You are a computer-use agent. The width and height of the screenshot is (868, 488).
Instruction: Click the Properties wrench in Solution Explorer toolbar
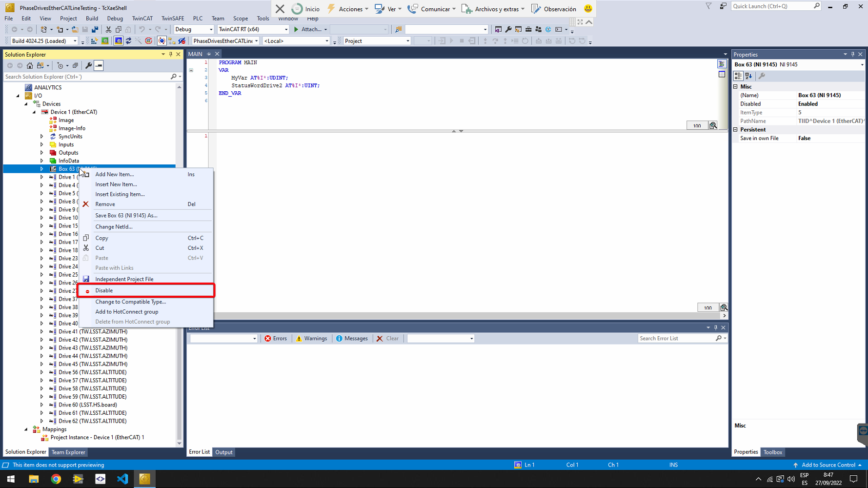[x=88, y=65]
